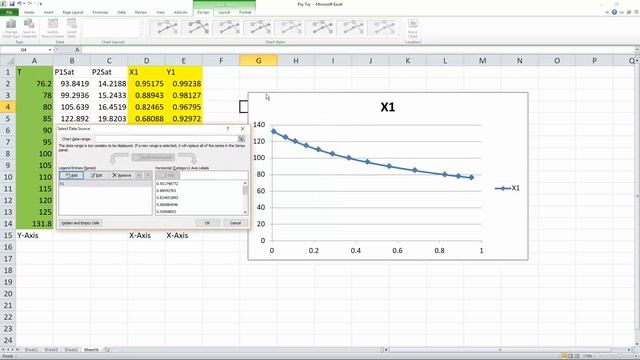Viewport: 640px width, 360px height.
Task: Select row 4 header
Action: tap(8, 107)
